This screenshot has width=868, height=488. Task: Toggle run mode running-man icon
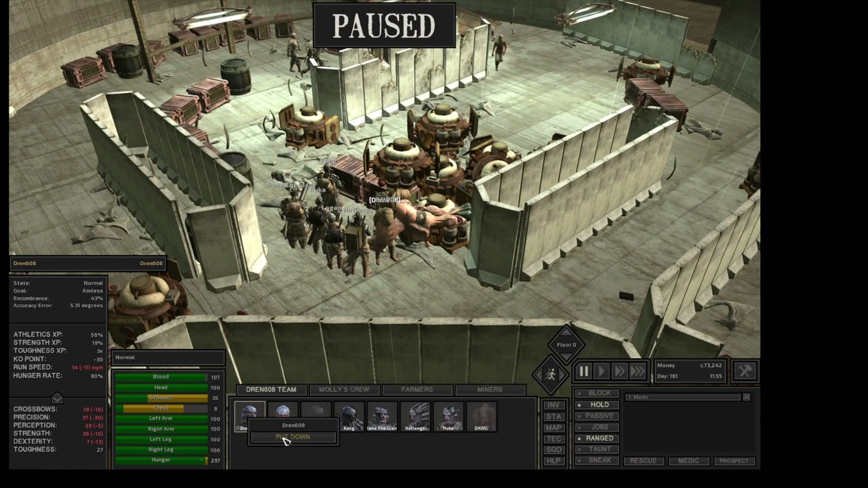tap(551, 374)
